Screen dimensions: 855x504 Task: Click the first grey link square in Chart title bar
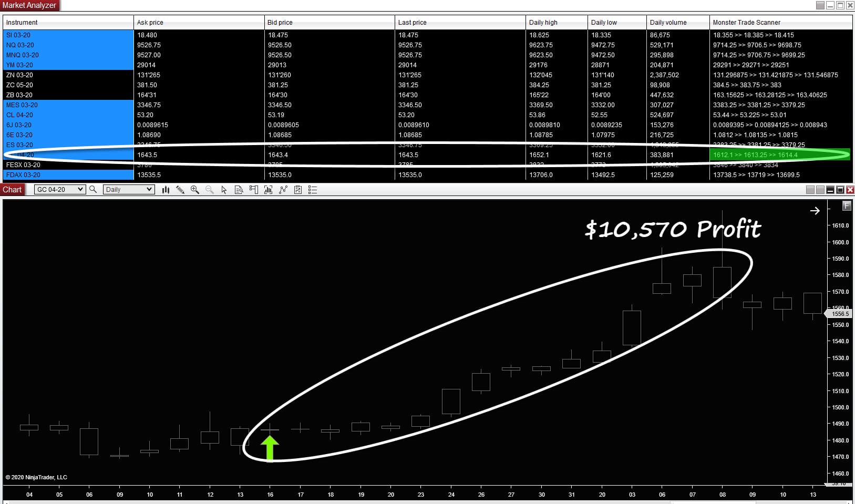point(810,190)
